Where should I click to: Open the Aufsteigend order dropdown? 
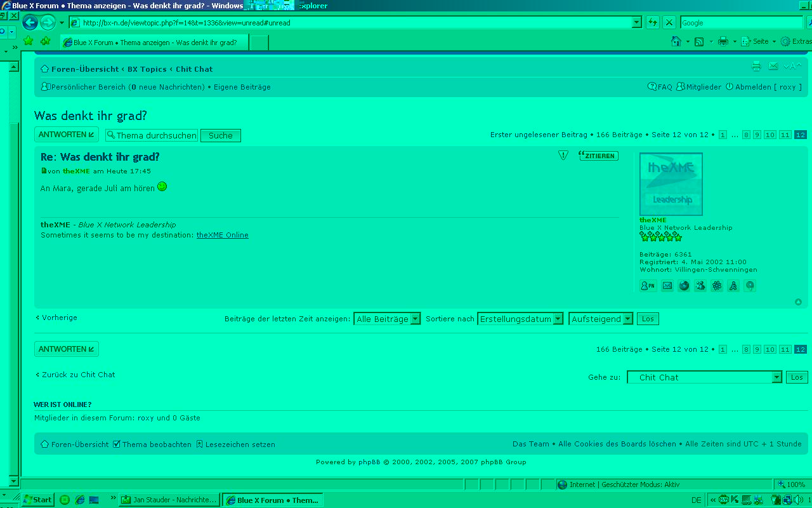pyautogui.click(x=601, y=319)
